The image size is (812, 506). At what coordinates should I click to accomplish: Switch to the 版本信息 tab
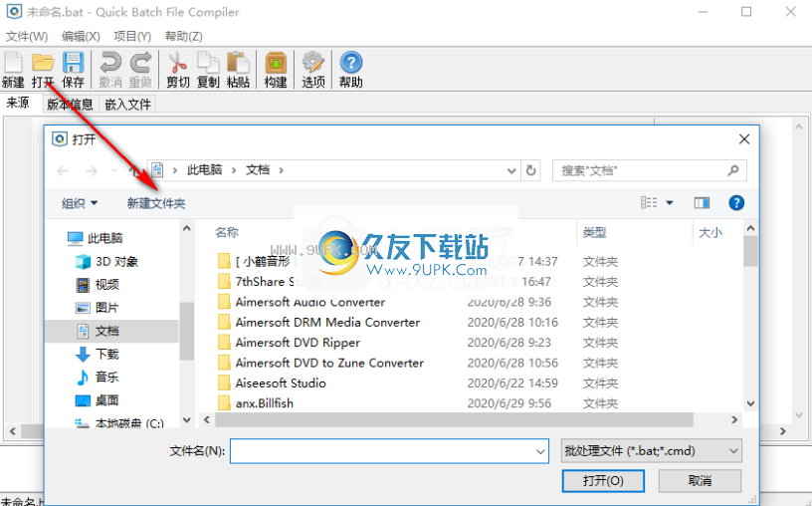click(x=70, y=105)
